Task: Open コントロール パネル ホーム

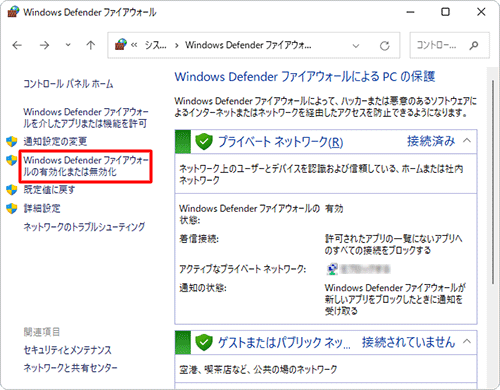Action: click(68, 84)
